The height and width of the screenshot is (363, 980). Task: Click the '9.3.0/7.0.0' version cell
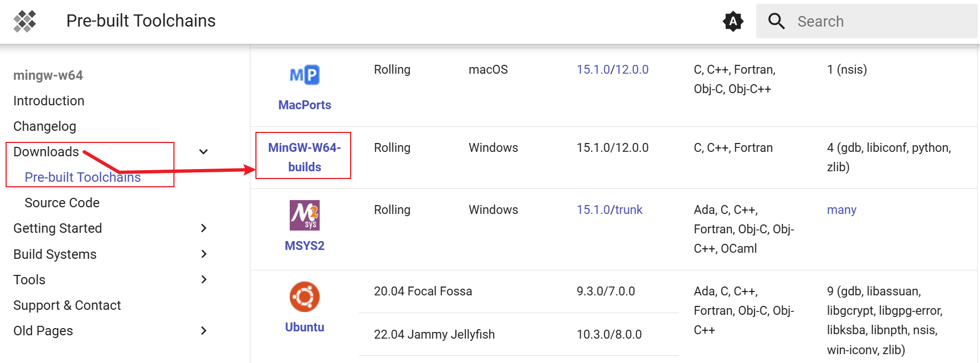coord(606,291)
